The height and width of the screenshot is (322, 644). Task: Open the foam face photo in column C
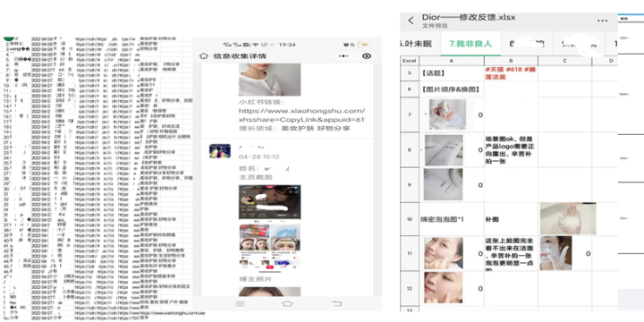[x=555, y=253]
